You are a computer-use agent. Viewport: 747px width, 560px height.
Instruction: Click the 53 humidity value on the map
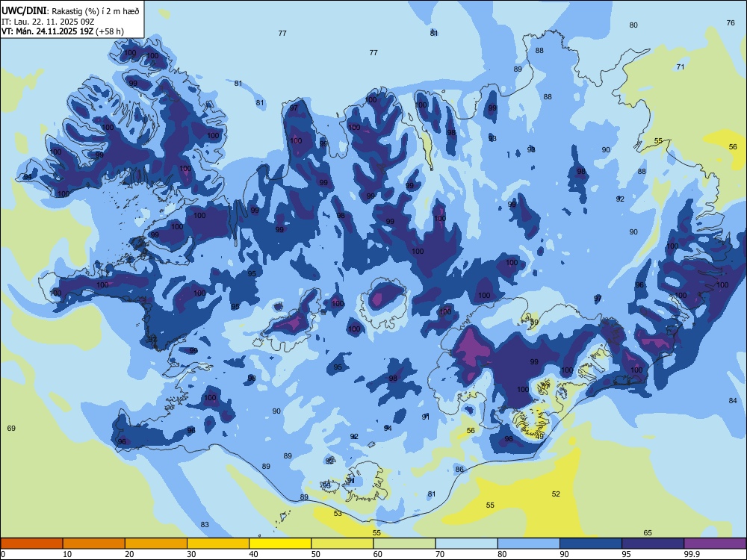tap(338, 514)
